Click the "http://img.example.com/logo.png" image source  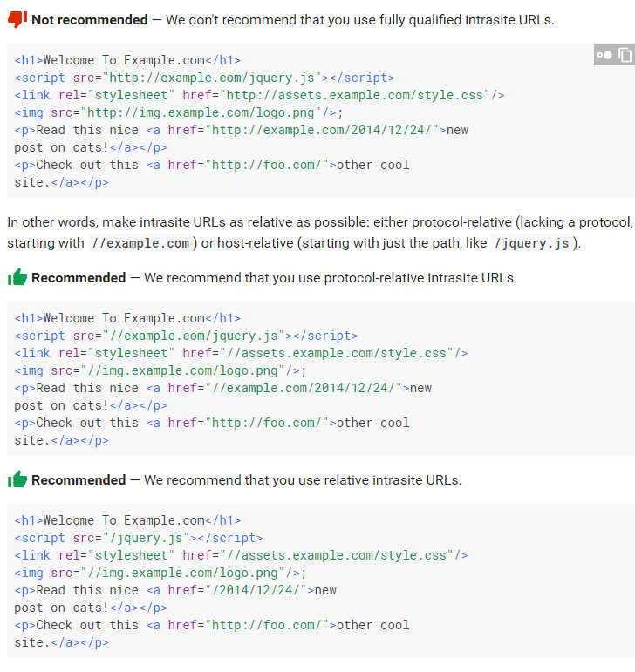[x=201, y=112]
